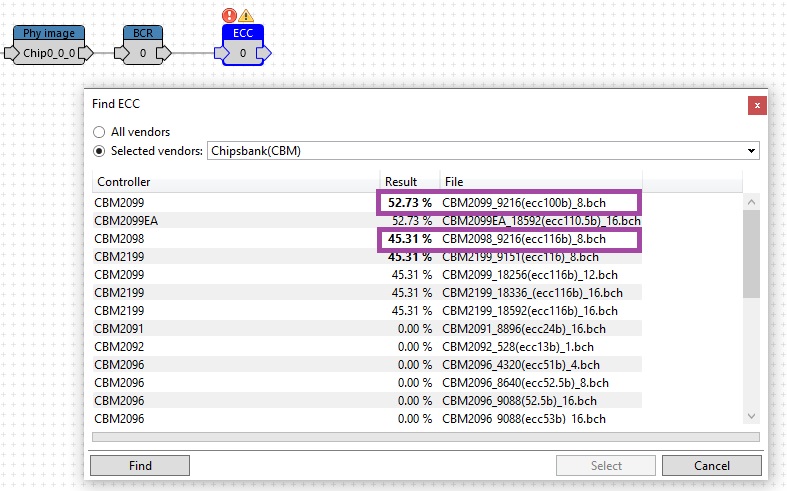The width and height of the screenshot is (787, 491).
Task: Click the scroll up arrow of results list
Action: [751, 202]
